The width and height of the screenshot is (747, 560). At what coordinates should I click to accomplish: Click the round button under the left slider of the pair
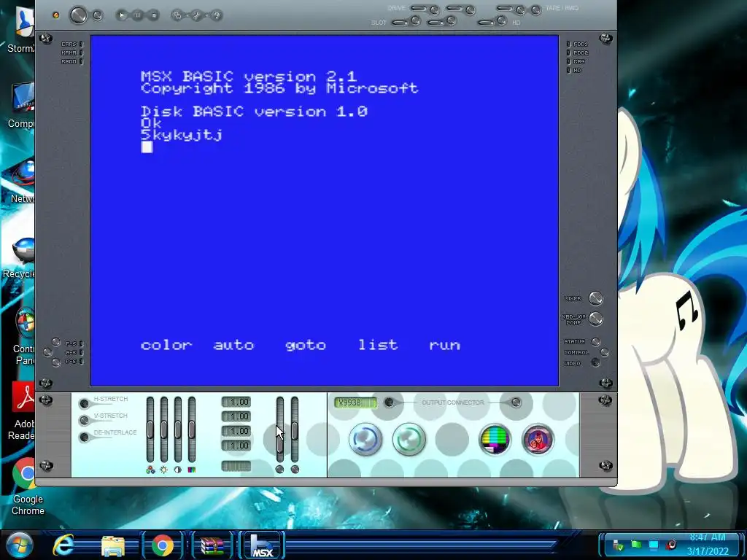(x=280, y=470)
